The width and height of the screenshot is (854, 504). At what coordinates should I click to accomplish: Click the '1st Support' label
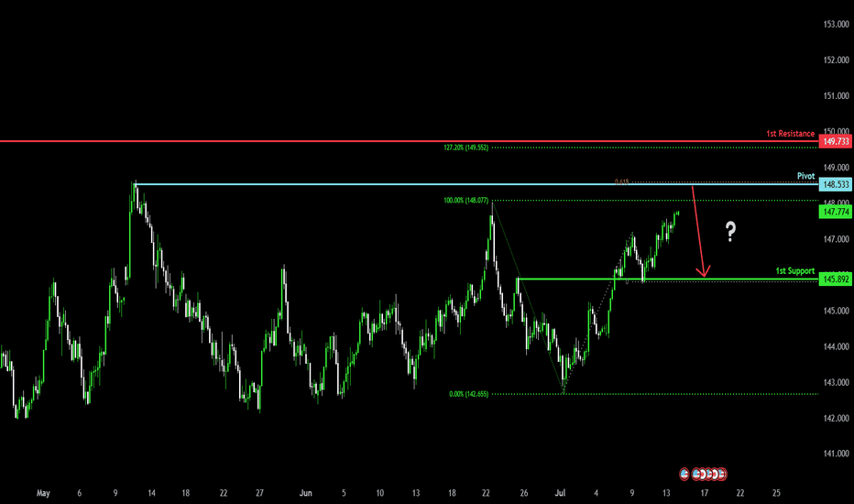(795, 271)
